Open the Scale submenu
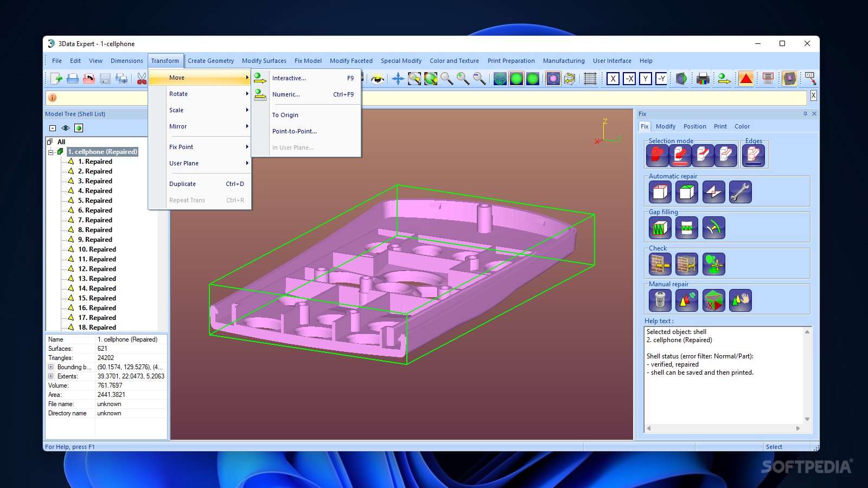This screenshot has width=868, height=488. pyautogui.click(x=200, y=110)
